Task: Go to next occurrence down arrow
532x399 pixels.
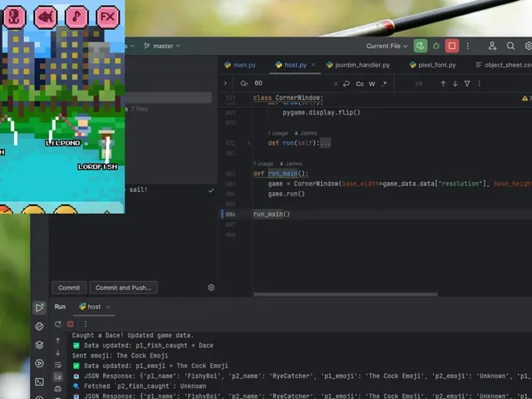Action: [x=455, y=84]
